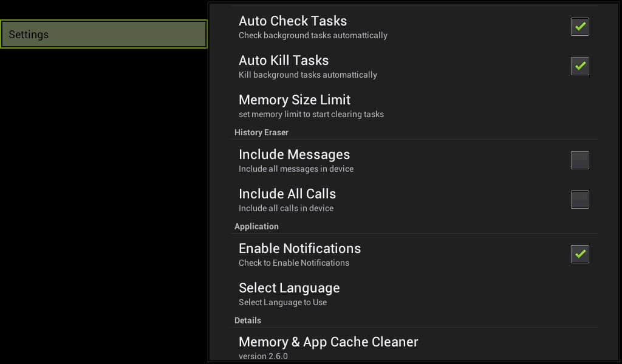
Task: Click the Details section header
Action: click(248, 320)
